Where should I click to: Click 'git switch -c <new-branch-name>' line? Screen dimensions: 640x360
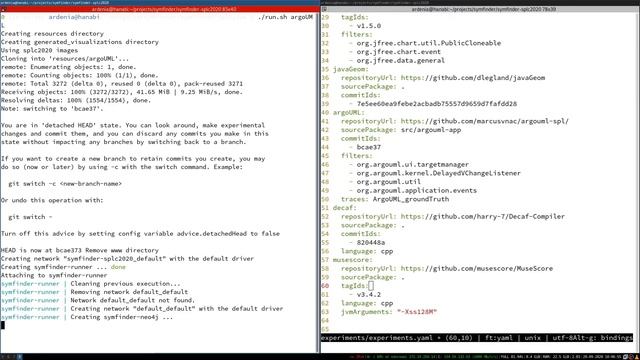[x=65, y=184]
